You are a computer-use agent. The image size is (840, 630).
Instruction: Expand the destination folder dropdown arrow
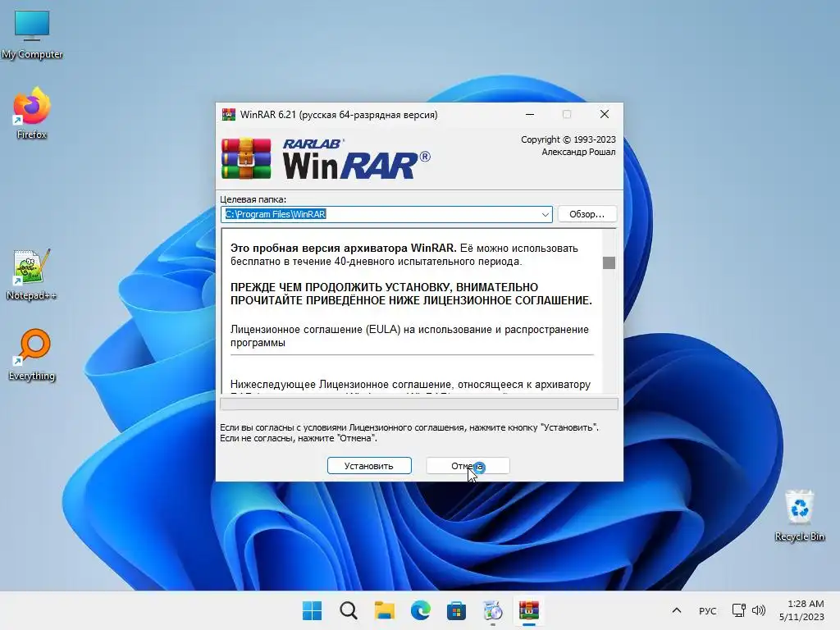(545, 214)
